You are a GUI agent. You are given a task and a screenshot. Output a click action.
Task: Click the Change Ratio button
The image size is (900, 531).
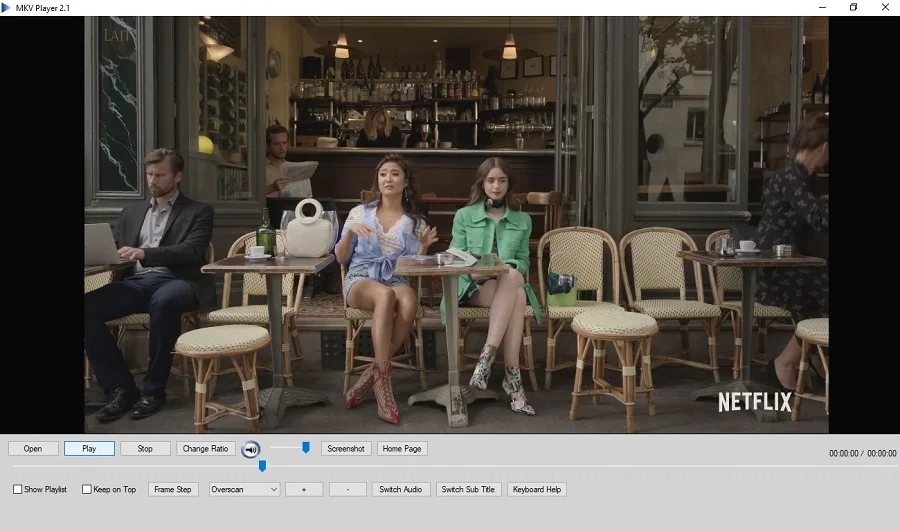pyautogui.click(x=207, y=449)
